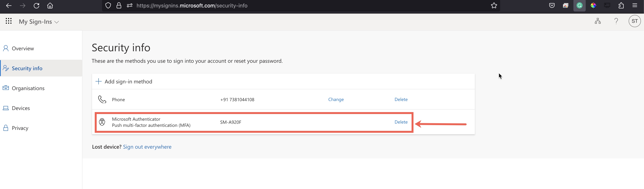Click the phone number +91 7381044108
The height and width of the screenshot is (189, 644).
coord(237,99)
